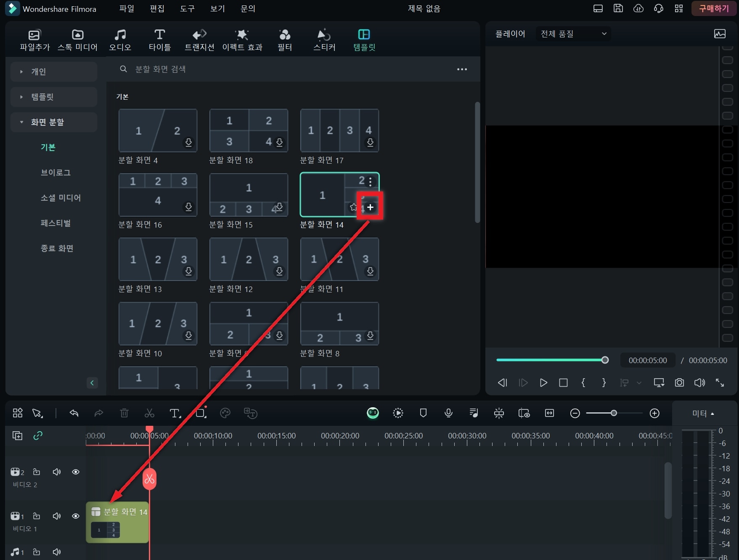Open the 이펙트 효과 tab

tap(242, 40)
